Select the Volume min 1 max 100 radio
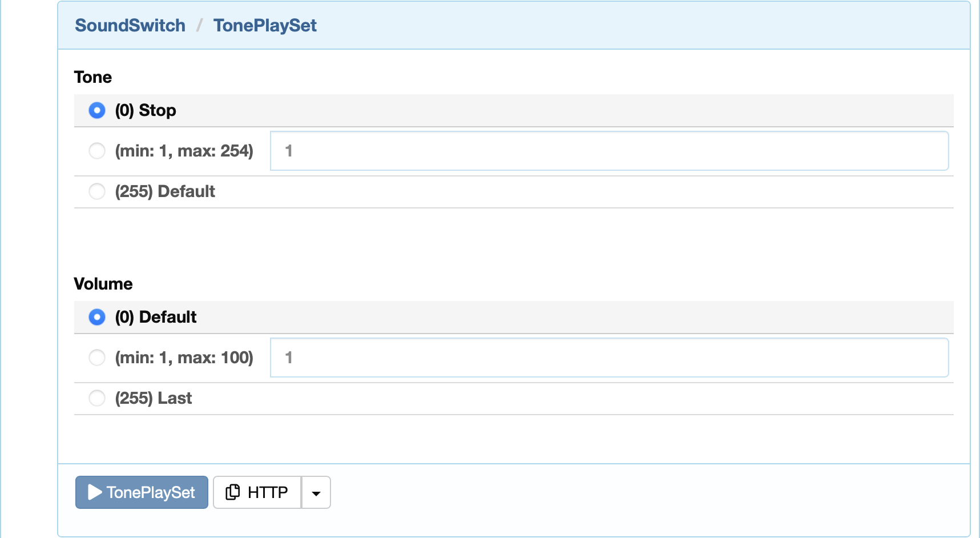The height and width of the screenshot is (538, 980). [x=97, y=358]
